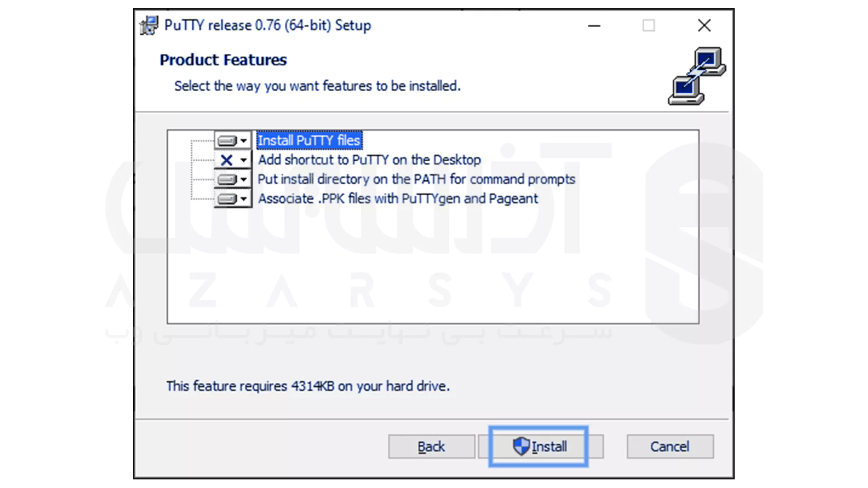Click the UAC shield icon on Install
Screen dimensions: 868x488
[x=521, y=446]
